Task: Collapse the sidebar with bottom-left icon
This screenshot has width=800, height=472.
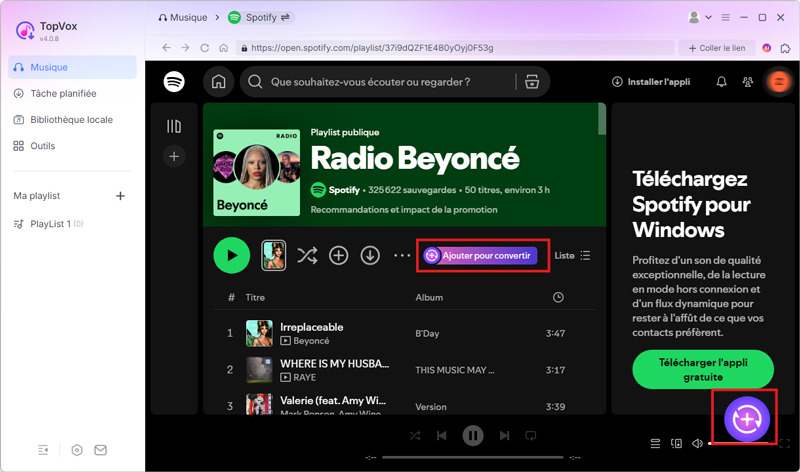Action: [x=43, y=450]
